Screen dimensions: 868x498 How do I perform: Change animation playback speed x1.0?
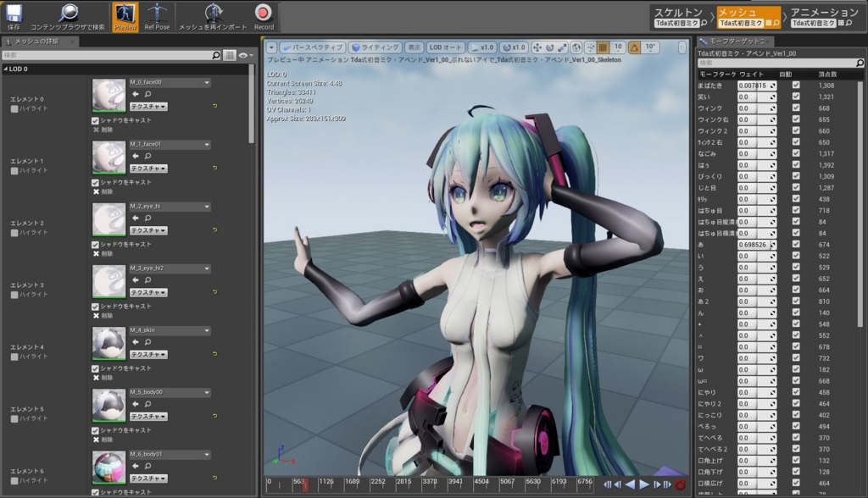[x=481, y=47]
